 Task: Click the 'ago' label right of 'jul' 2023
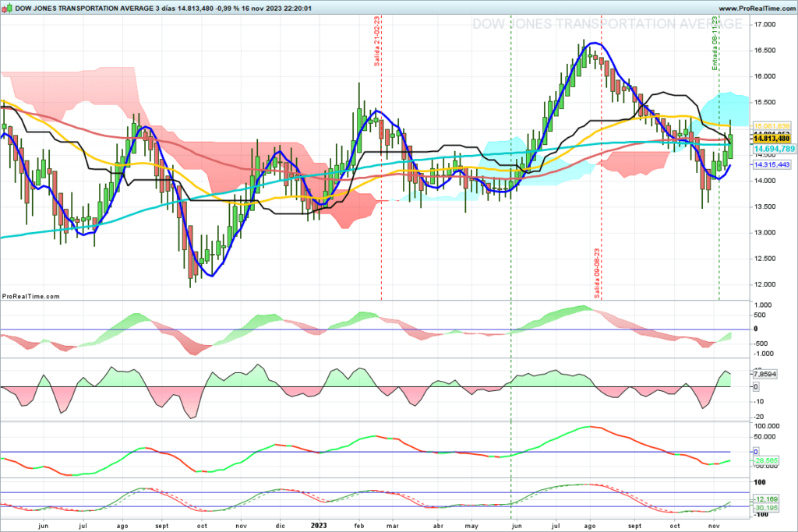(x=591, y=526)
